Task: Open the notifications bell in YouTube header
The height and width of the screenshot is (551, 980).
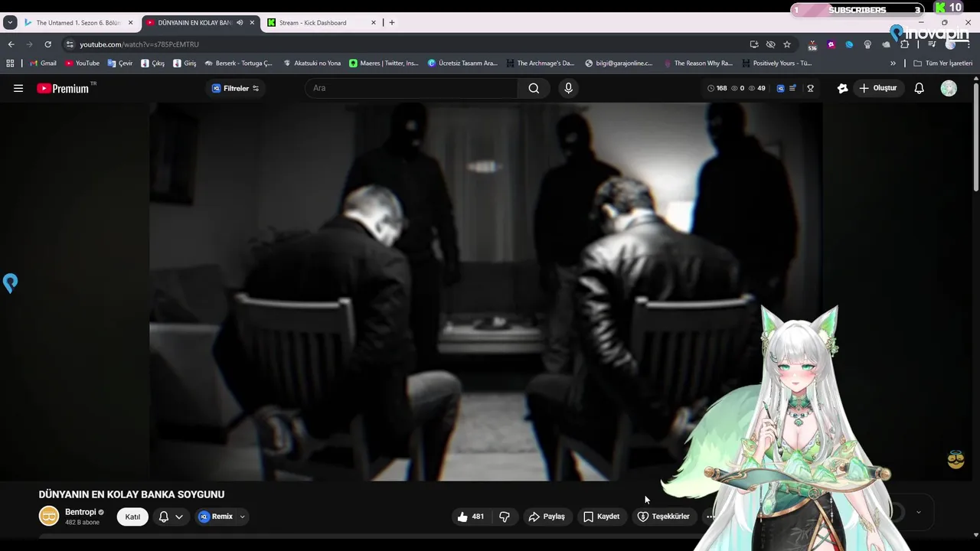Action: pos(919,88)
